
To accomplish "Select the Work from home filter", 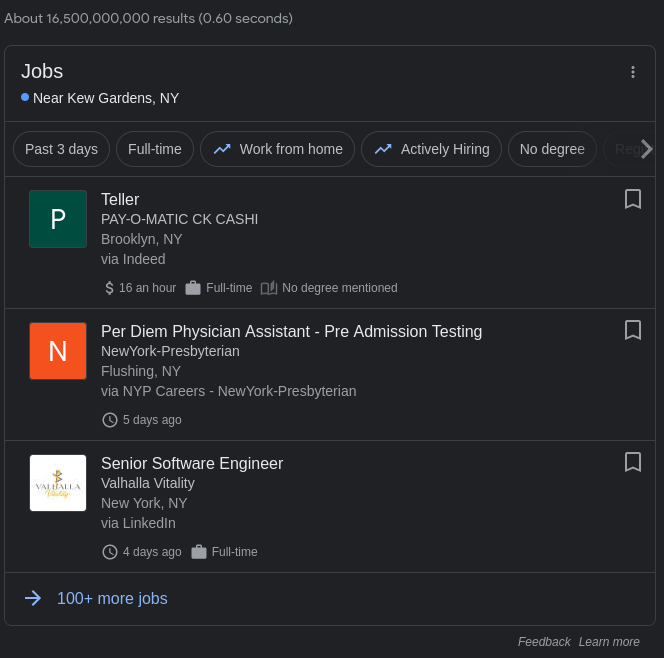I will pyautogui.click(x=277, y=149).
